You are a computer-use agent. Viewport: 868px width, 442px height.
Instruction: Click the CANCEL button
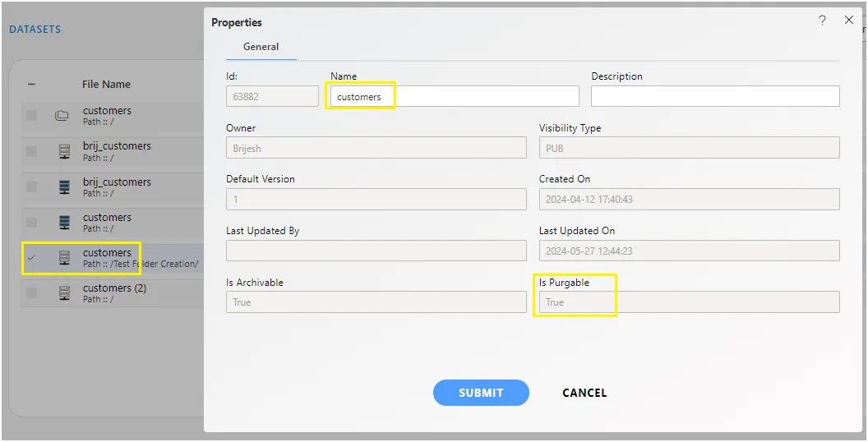[584, 393]
